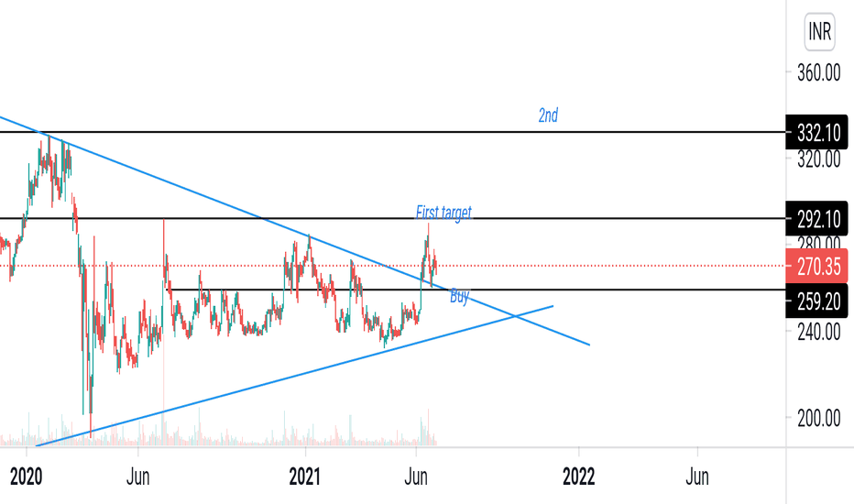
Task: Click the Jun label between 2020 and 2021
Action: point(137,477)
